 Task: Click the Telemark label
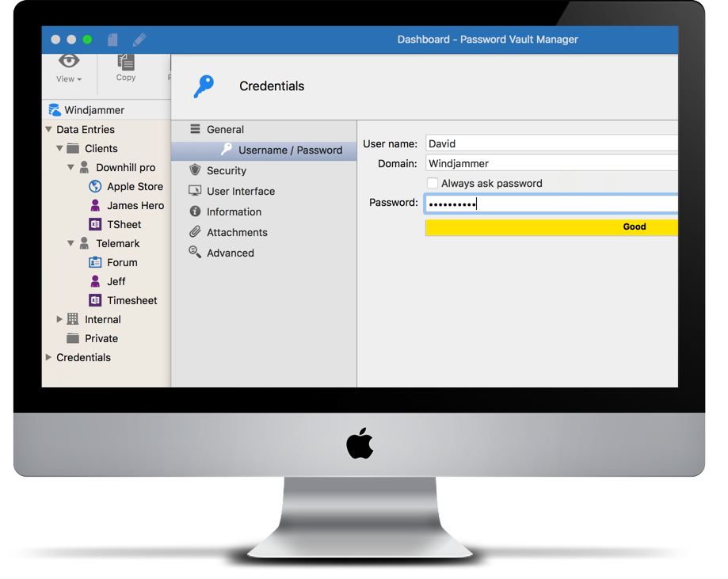click(x=118, y=244)
